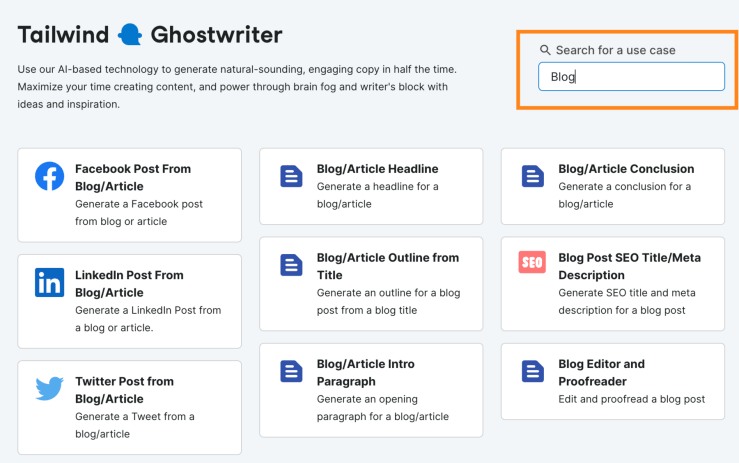This screenshot has width=739, height=463.
Task: Click the LinkedIn logo icon
Action: pos(49,282)
